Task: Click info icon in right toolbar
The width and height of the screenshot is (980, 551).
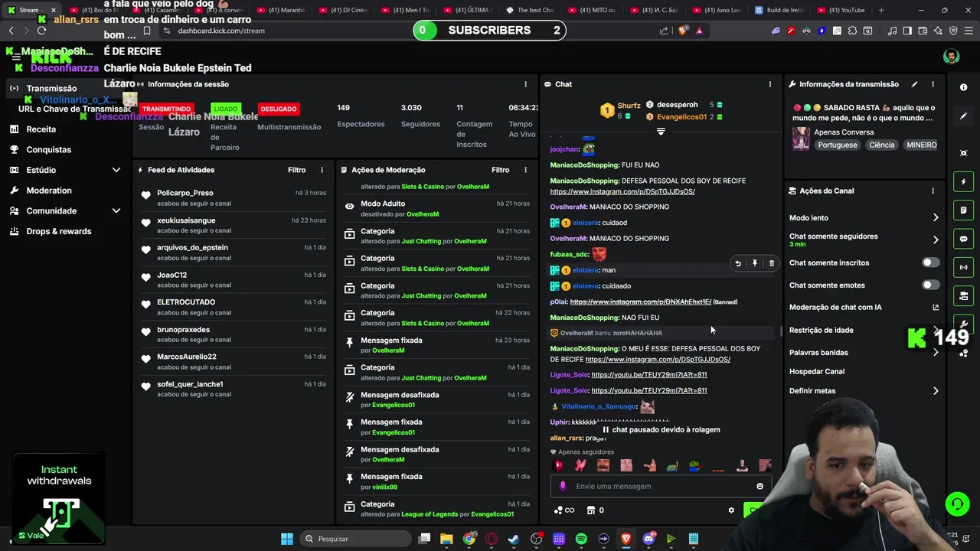Action: (x=964, y=87)
